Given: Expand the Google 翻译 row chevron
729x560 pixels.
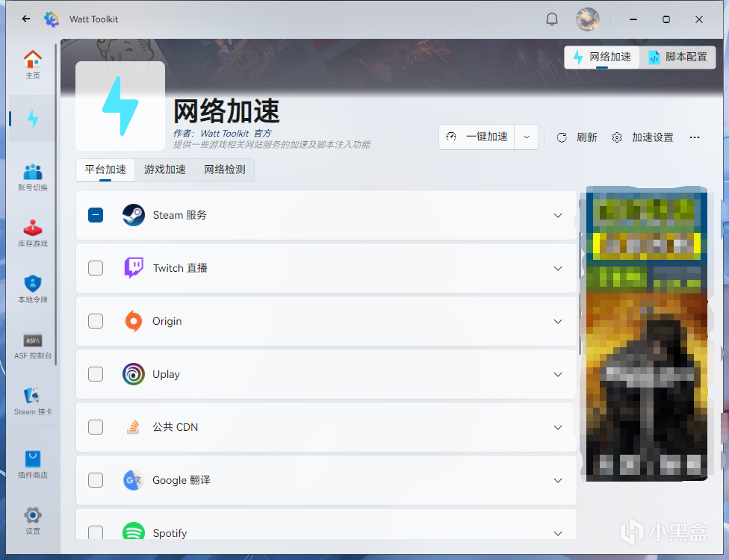Looking at the screenshot, I should pos(558,481).
